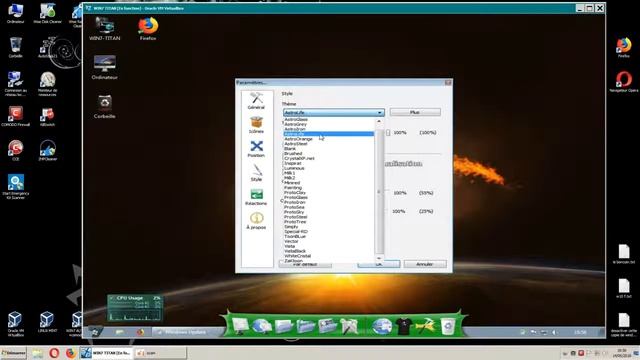640x360 pixels.
Task: Click the host Démarrer button
Action: (x=13, y=353)
